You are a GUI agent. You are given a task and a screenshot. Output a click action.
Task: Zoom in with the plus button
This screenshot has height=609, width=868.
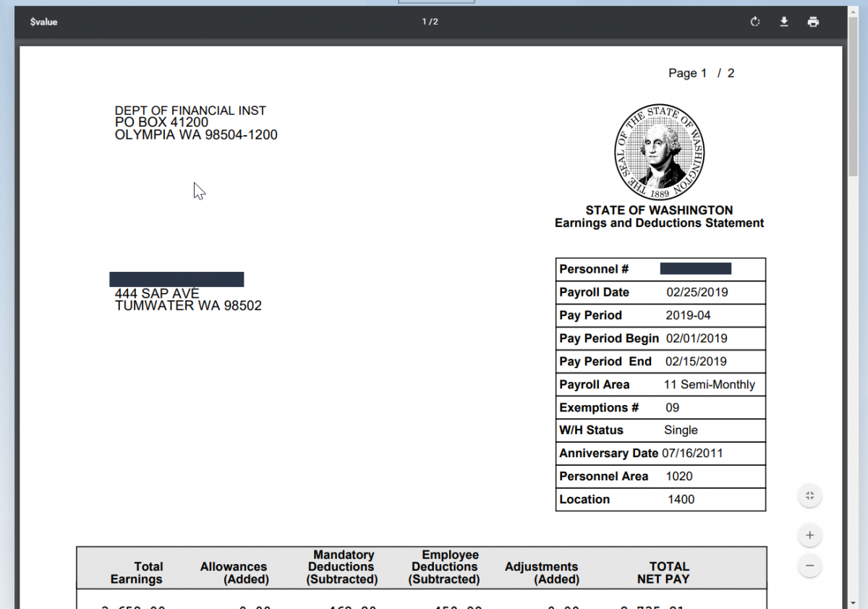click(x=809, y=535)
